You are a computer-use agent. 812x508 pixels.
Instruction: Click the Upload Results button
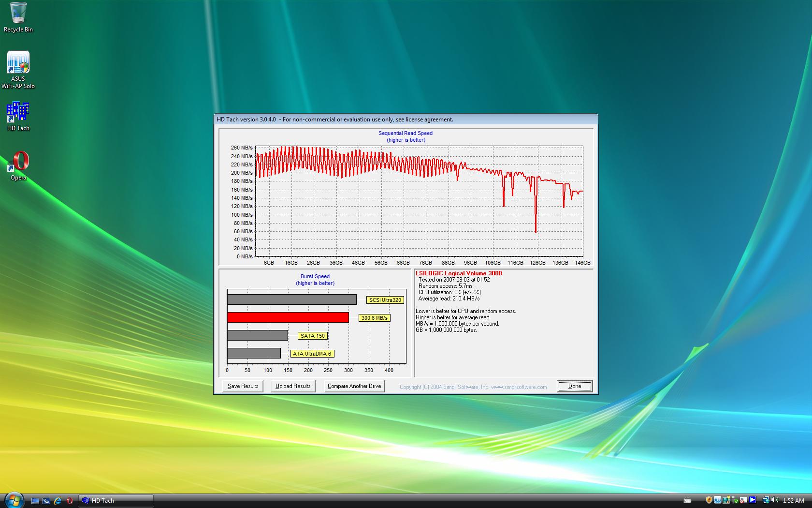[293, 386]
